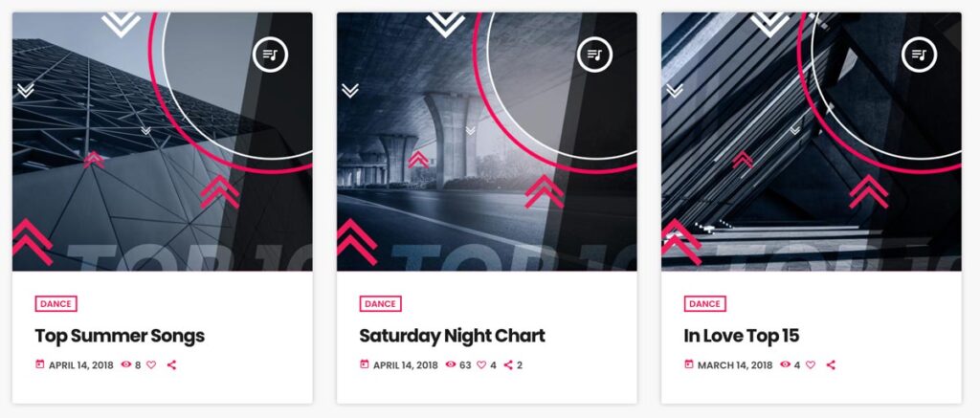The width and height of the screenshot is (980, 418).
Task: Like the Top Summer Songs chart
Action: point(151,365)
